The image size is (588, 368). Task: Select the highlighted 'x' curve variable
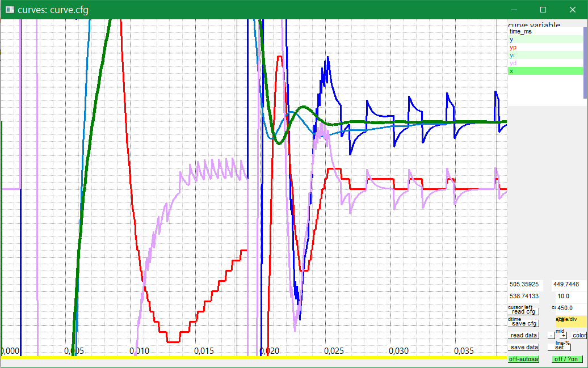pyautogui.click(x=545, y=71)
